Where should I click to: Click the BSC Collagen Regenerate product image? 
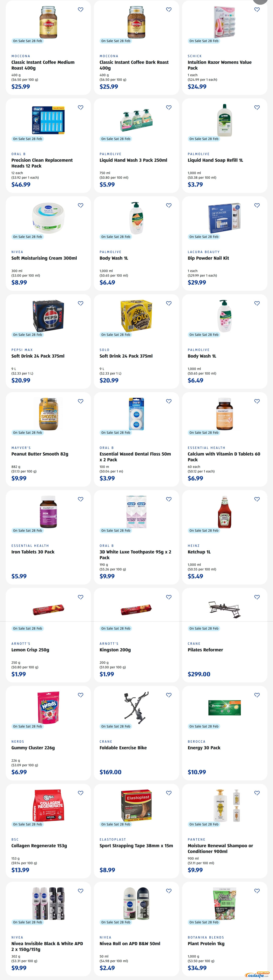point(48,805)
